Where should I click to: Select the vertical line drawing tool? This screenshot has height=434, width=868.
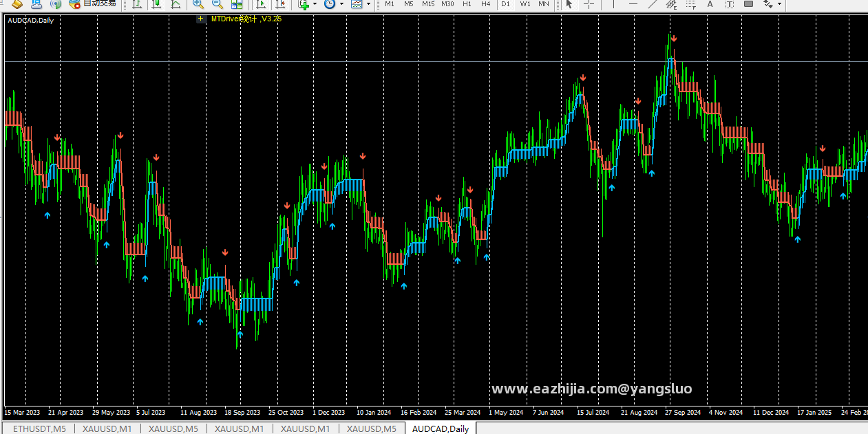click(x=613, y=3)
